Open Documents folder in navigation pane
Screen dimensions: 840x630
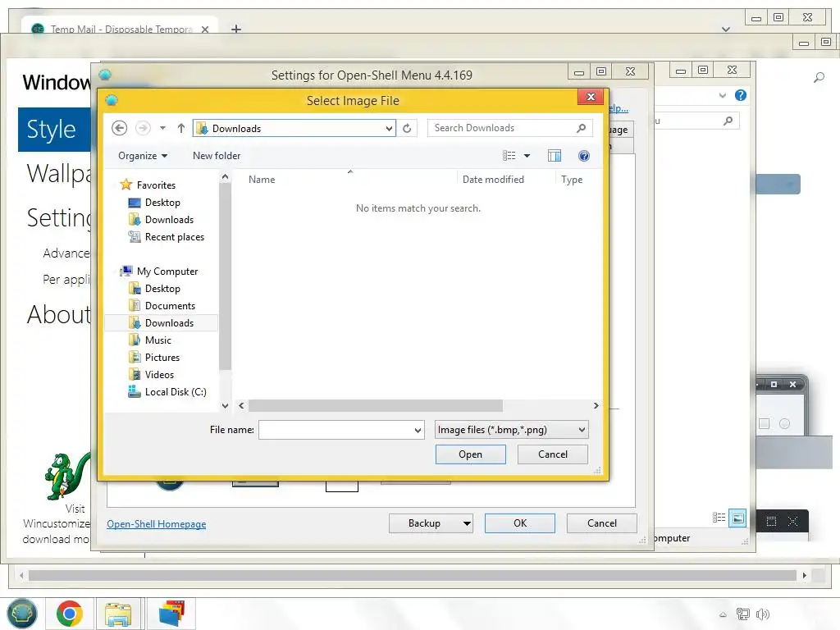click(x=170, y=305)
